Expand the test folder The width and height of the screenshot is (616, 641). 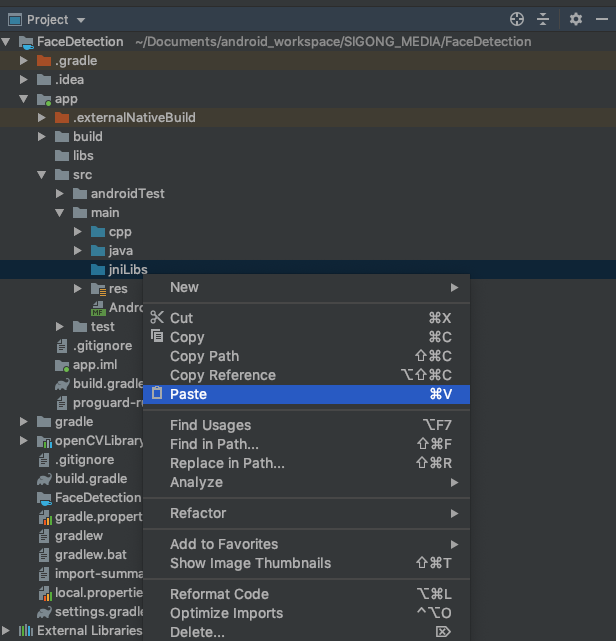(60, 327)
